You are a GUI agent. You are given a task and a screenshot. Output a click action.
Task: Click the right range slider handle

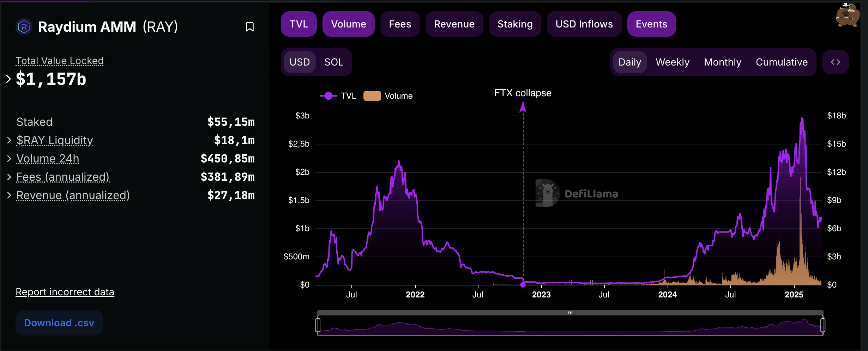(823, 325)
